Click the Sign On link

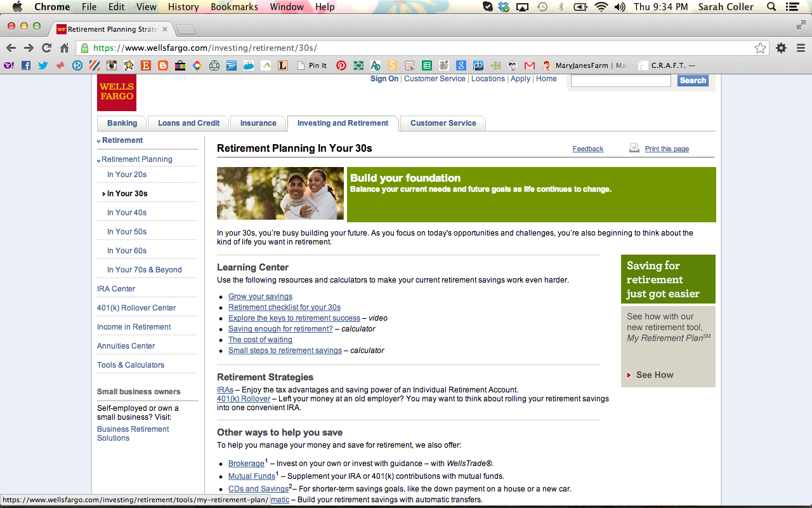click(384, 79)
